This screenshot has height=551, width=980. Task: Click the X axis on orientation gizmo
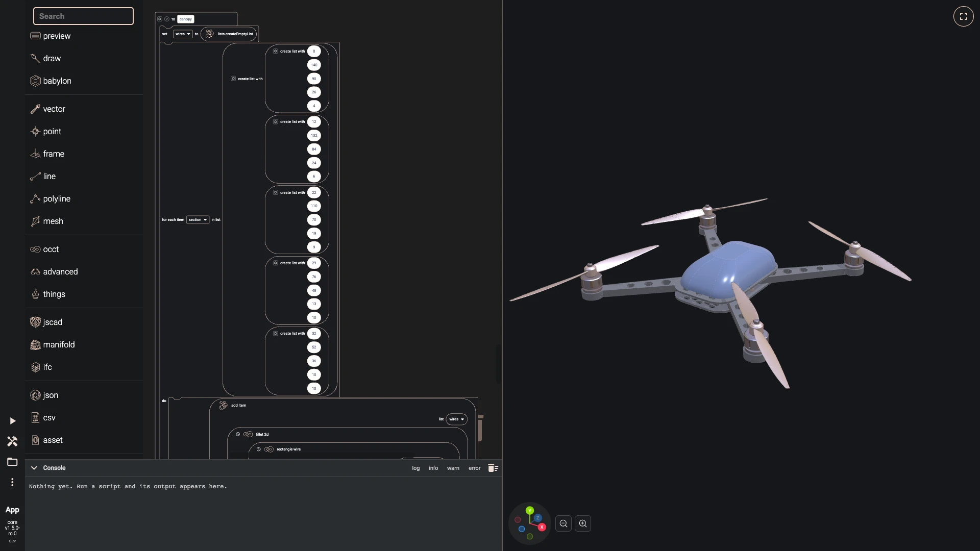542,527
